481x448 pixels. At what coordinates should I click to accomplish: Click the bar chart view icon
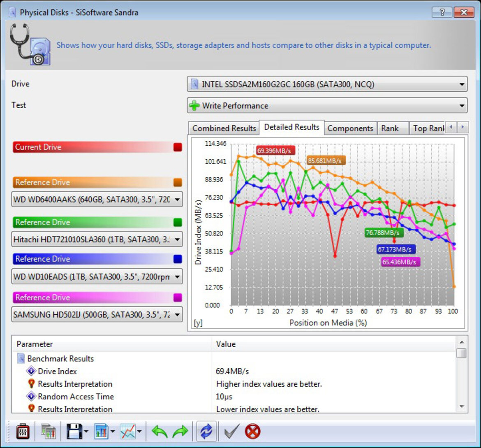pyautogui.click(x=101, y=432)
